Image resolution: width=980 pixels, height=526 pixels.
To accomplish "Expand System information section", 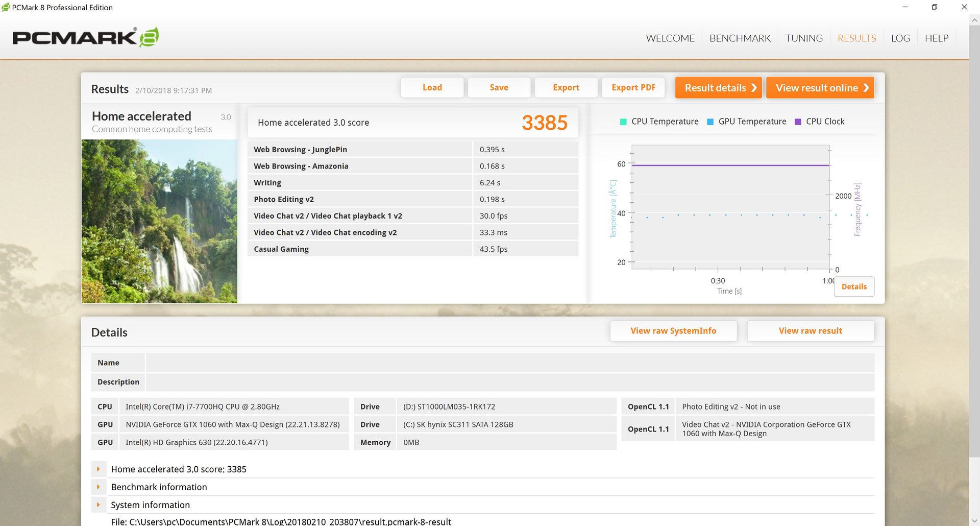I will click(99, 505).
